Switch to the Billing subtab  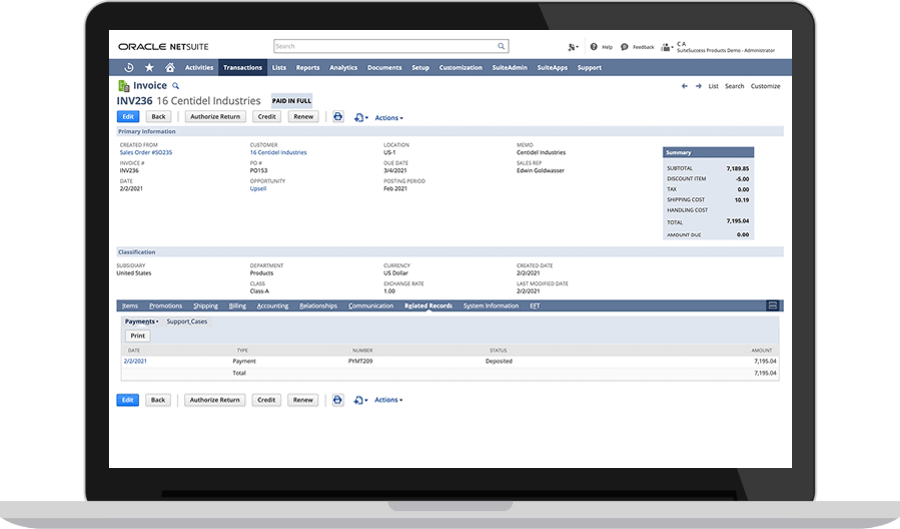point(237,306)
